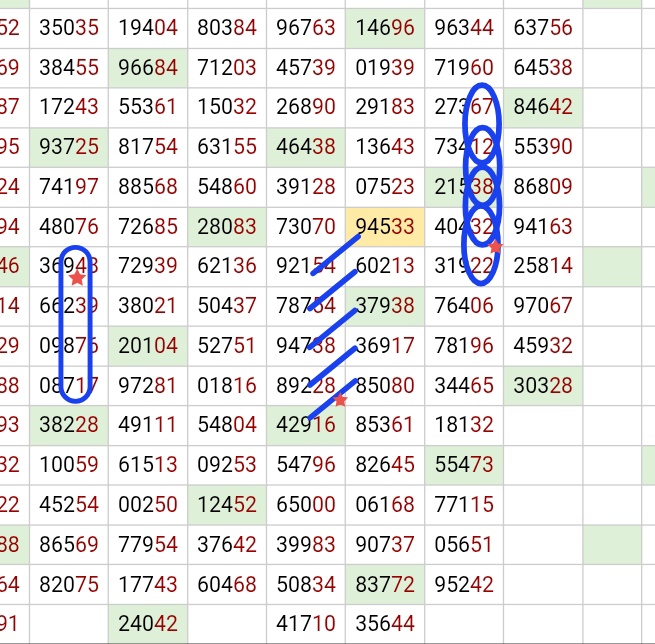Viewport: 655px width, 644px height.
Task: Select the cell showing 45932
Action: 543,346
